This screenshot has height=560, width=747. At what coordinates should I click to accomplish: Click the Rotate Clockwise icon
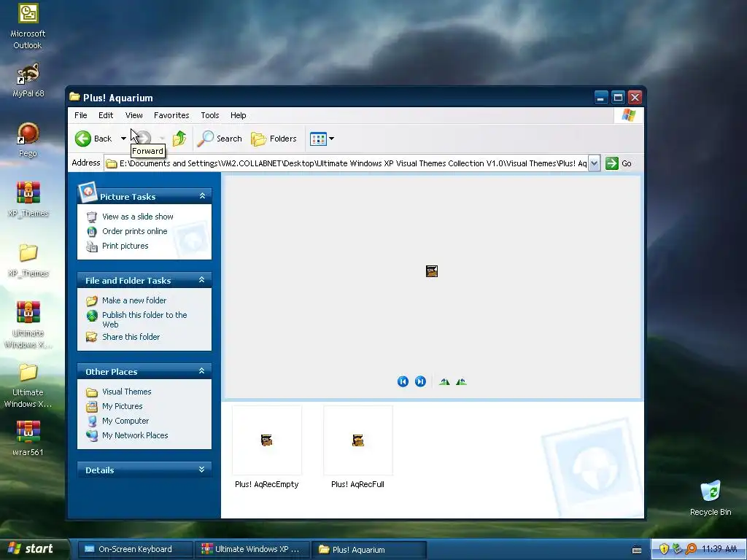point(444,381)
